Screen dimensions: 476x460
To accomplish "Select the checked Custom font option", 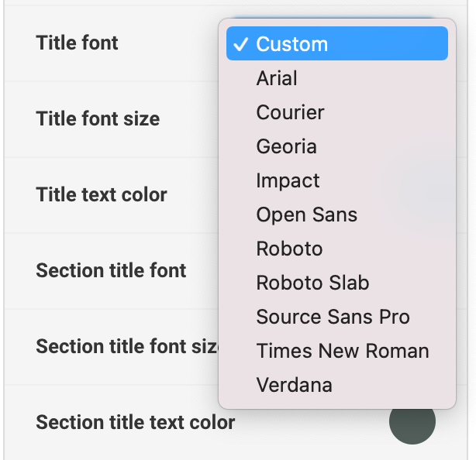I will (337, 43).
